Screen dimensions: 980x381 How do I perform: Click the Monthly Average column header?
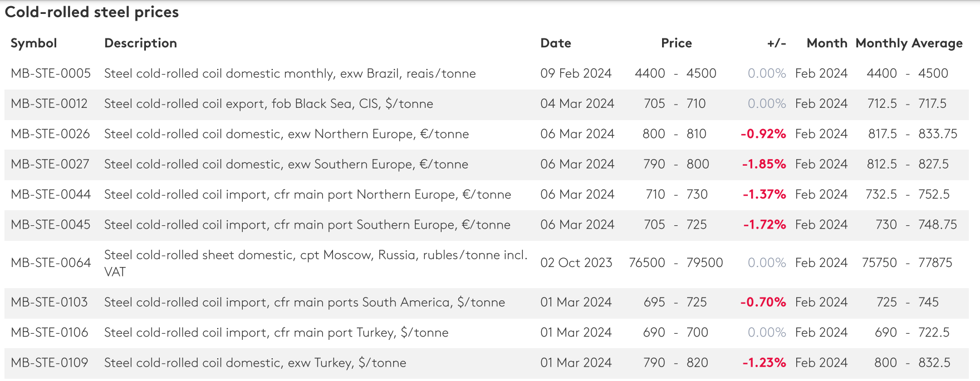coord(909,43)
